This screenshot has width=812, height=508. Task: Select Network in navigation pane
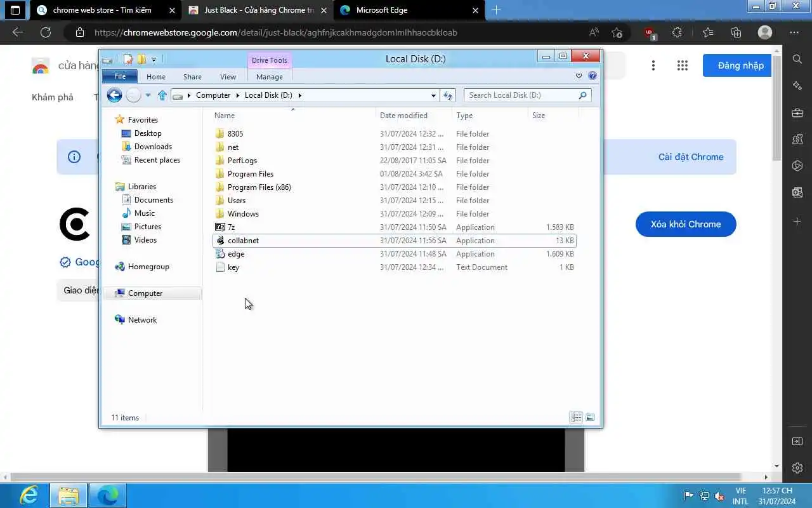[x=142, y=320]
